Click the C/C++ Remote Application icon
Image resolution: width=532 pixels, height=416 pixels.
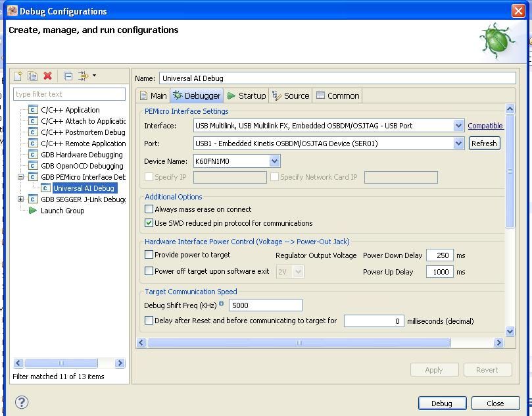tap(33, 143)
